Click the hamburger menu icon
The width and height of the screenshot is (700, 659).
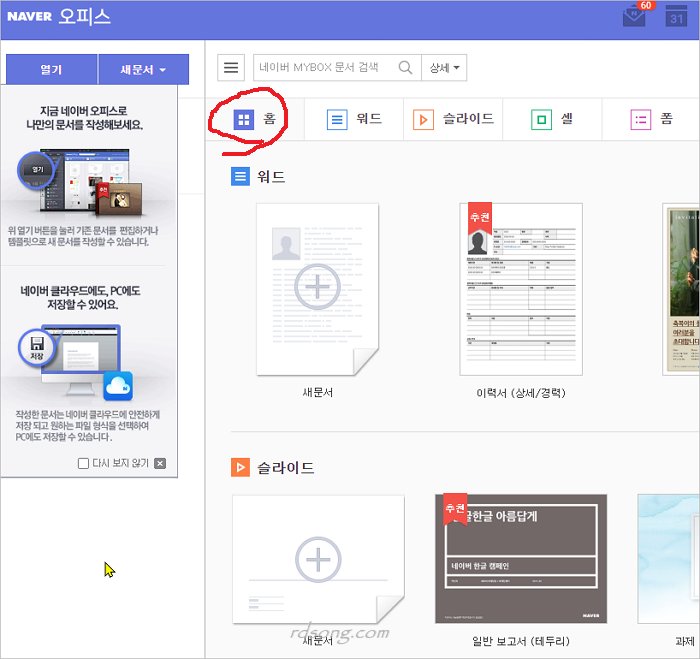[231, 68]
